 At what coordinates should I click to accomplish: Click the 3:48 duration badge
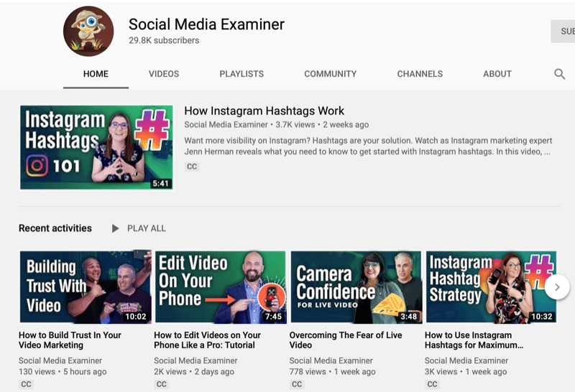coord(408,317)
